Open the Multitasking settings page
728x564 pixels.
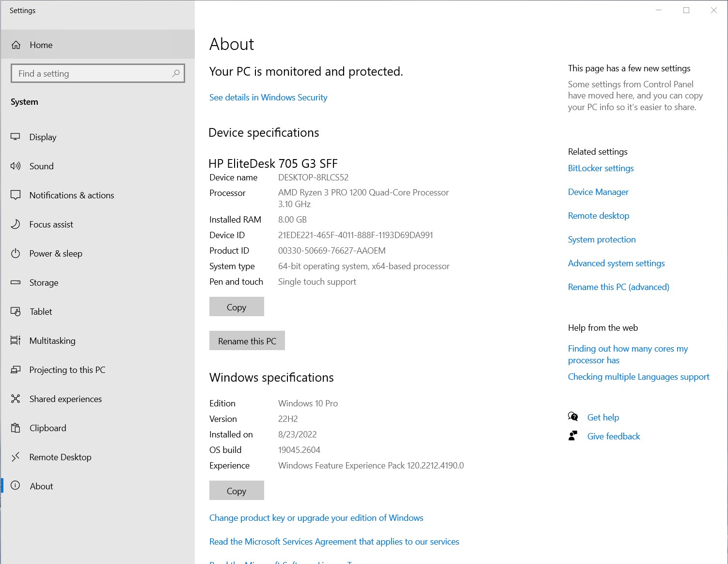[52, 340]
